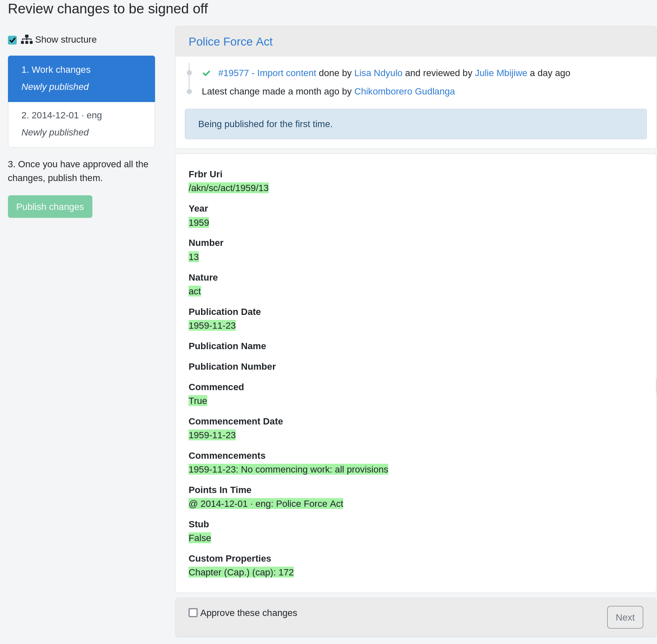Click the Points In Time highlighted entry
Viewport: 657px width, 644px height.
coord(266,504)
